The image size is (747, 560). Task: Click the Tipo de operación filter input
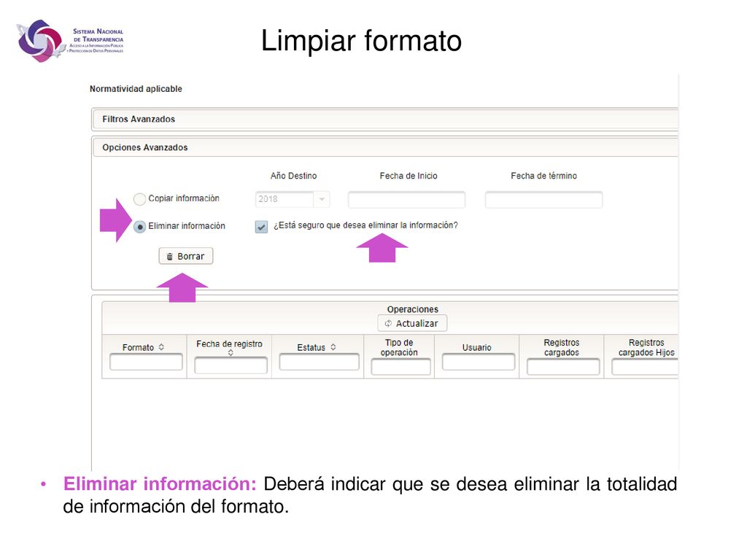[400, 367]
